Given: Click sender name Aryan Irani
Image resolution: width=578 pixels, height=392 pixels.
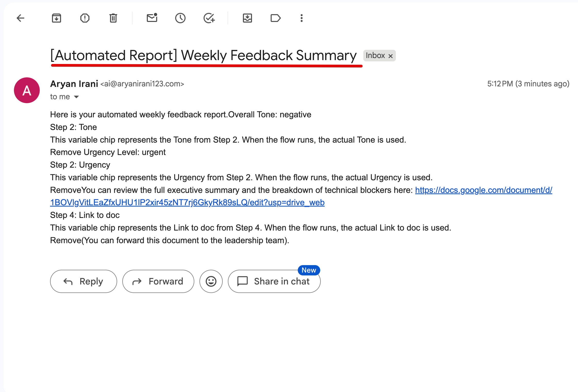Looking at the screenshot, I should tap(74, 84).
